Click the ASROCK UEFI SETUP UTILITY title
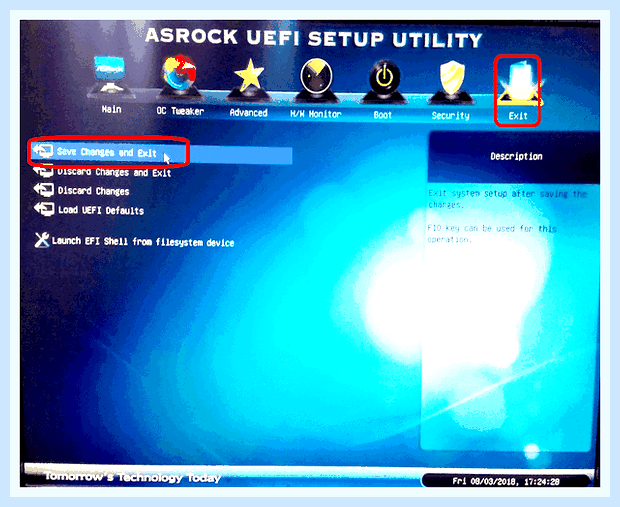 [314, 38]
